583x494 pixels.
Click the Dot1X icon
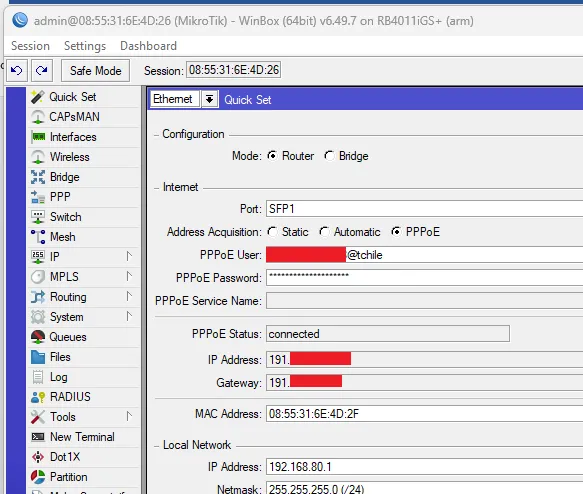point(38,457)
